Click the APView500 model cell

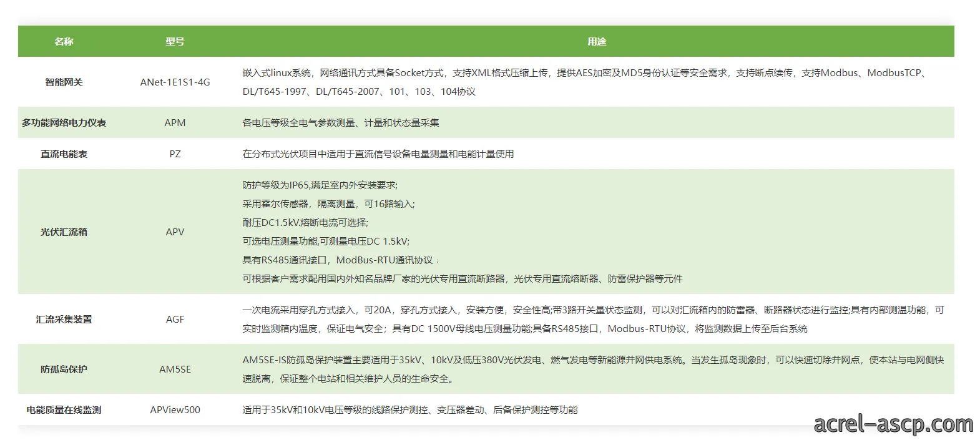pyautogui.click(x=175, y=409)
